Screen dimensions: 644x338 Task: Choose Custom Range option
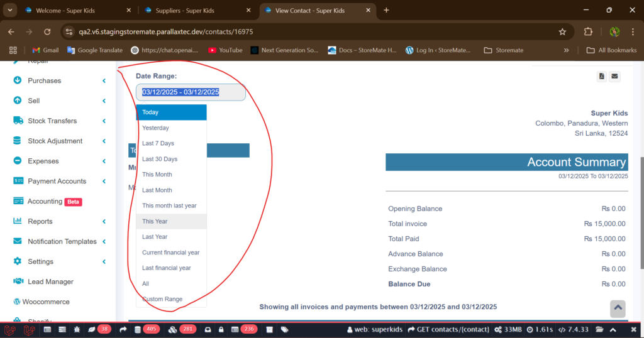tap(171, 299)
